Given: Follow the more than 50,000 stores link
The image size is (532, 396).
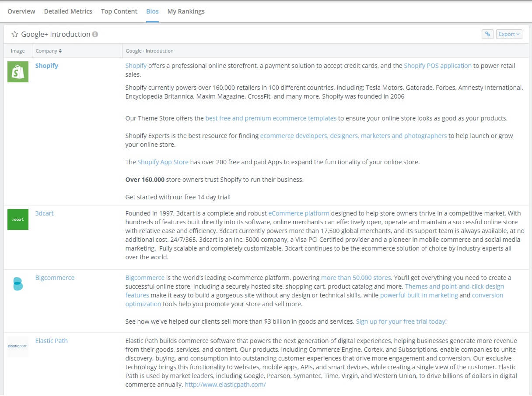Looking at the screenshot, I should click(356, 278).
